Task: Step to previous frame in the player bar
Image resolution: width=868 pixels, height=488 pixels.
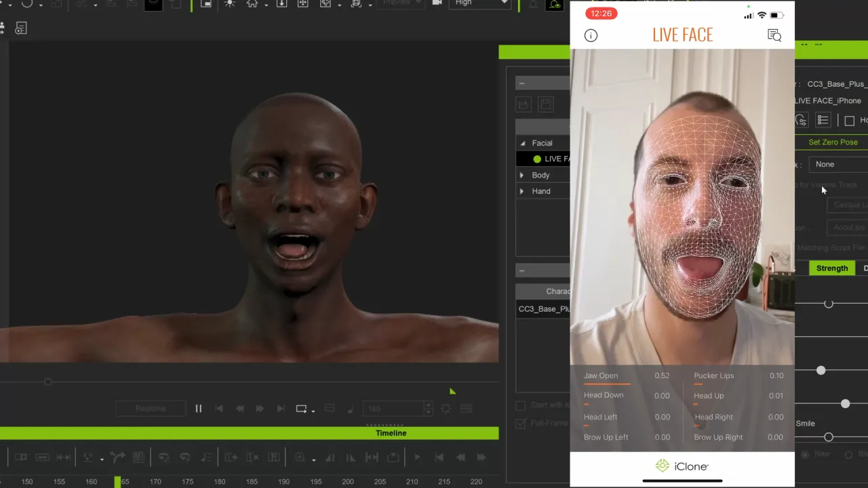Action: pos(239,409)
